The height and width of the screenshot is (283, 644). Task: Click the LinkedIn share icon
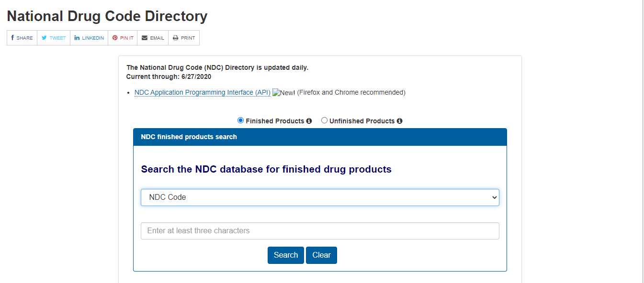tap(77, 38)
